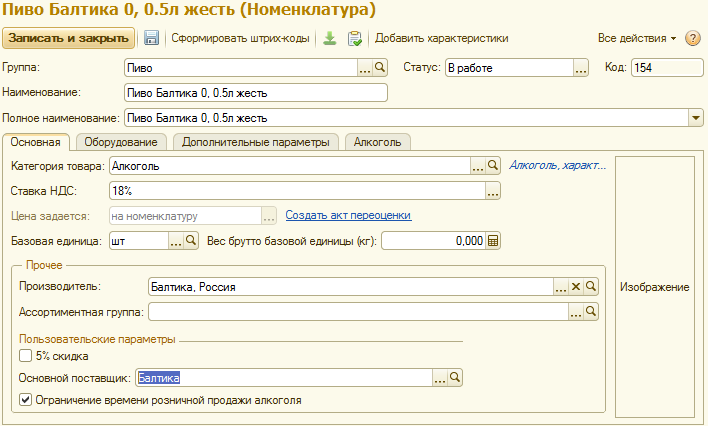Switch to the Оборудование tab
Viewport: 708px width, 426px height.
pos(121,142)
